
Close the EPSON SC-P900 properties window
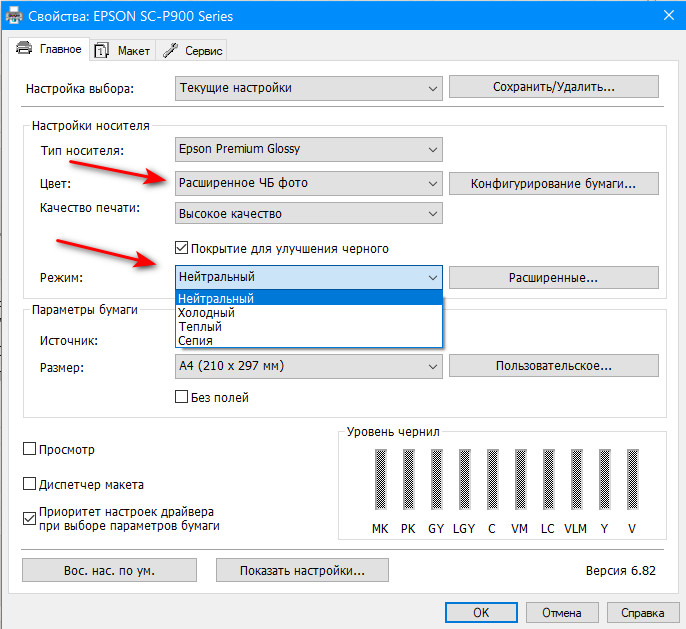click(669, 15)
